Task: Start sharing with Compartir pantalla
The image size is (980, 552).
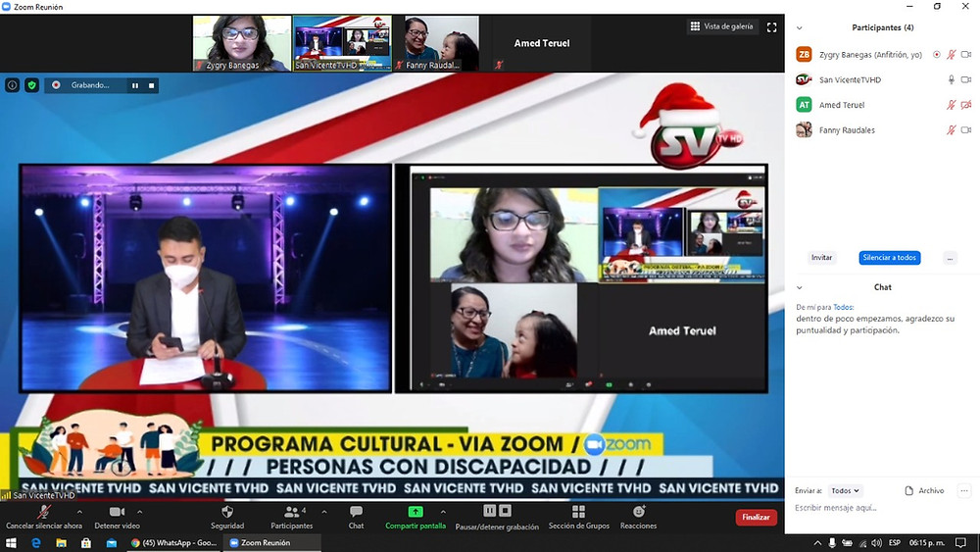Action: point(415,517)
